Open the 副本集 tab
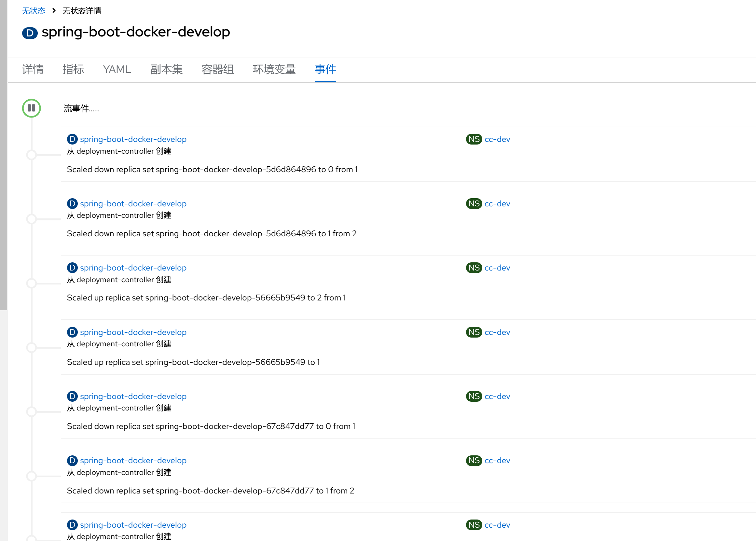 166,69
